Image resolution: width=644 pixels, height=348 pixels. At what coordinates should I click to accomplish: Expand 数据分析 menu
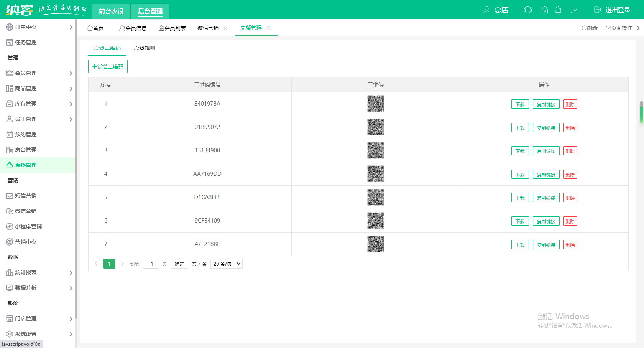click(38, 288)
